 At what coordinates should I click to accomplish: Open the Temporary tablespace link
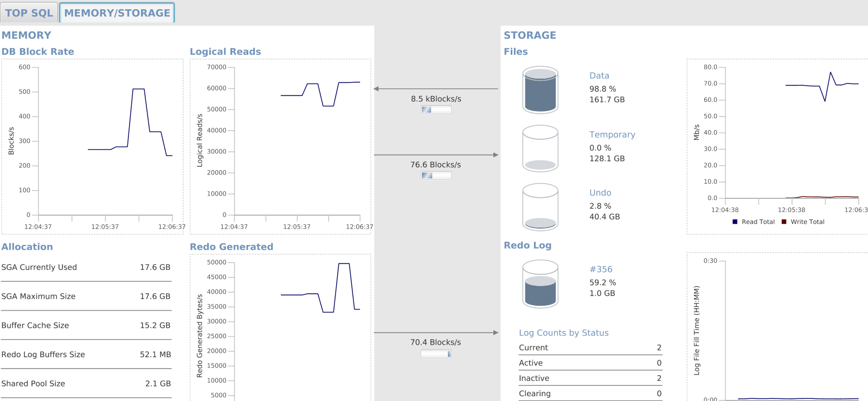(612, 134)
